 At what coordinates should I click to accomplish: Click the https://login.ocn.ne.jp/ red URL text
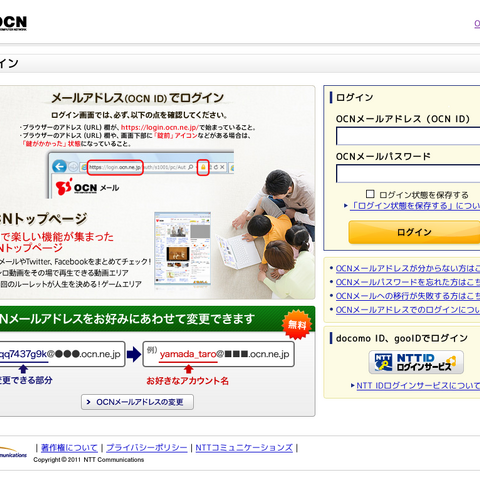[160, 127]
